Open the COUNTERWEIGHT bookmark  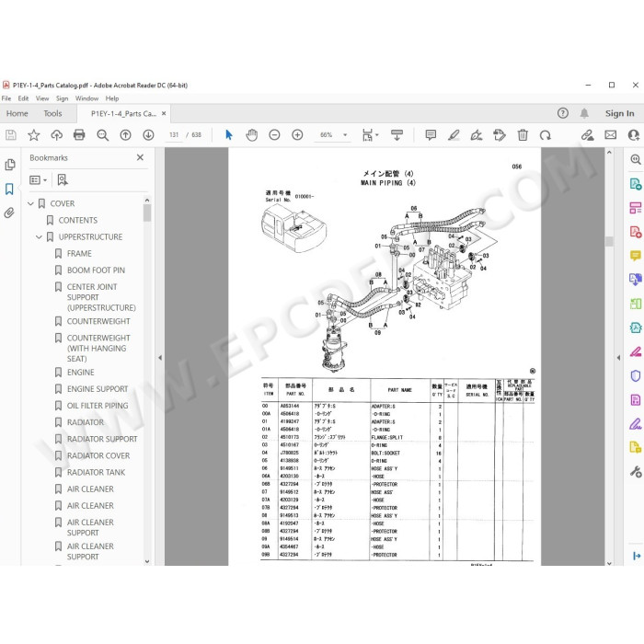(98, 321)
